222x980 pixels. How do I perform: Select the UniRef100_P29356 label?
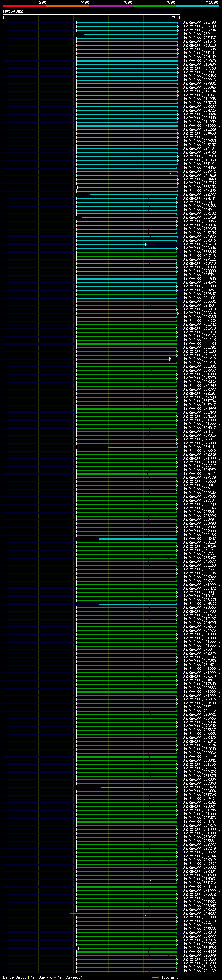point(199,221)
